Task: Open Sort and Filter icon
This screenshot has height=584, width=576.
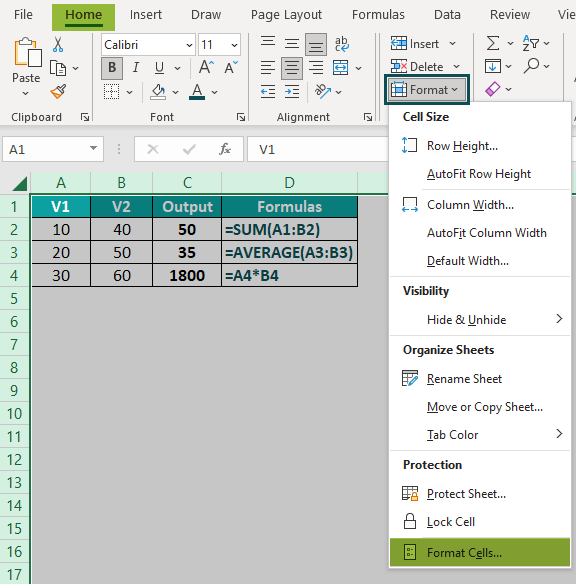Action: (531, 44)
